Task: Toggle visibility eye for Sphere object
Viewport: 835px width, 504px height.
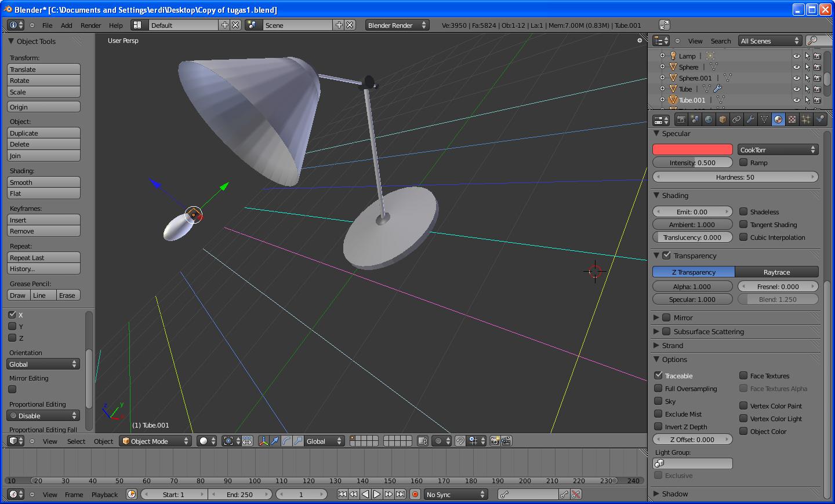Action: click(796, 67)
